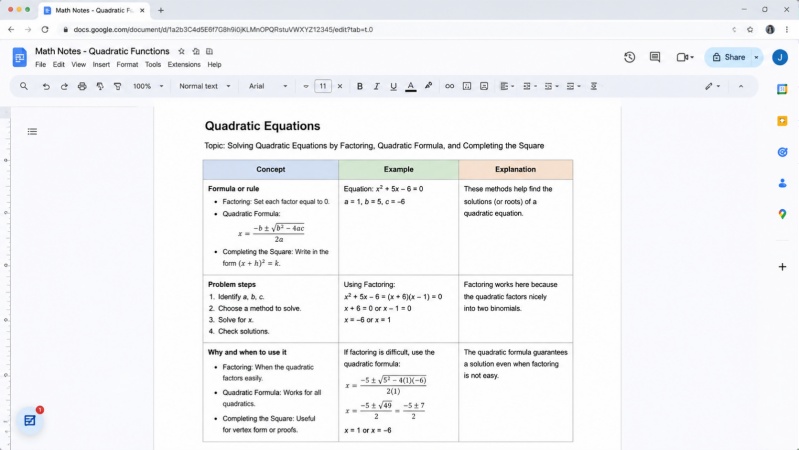Open line and paragraph spacing options
Screen dimensions: 799x450
530,86
